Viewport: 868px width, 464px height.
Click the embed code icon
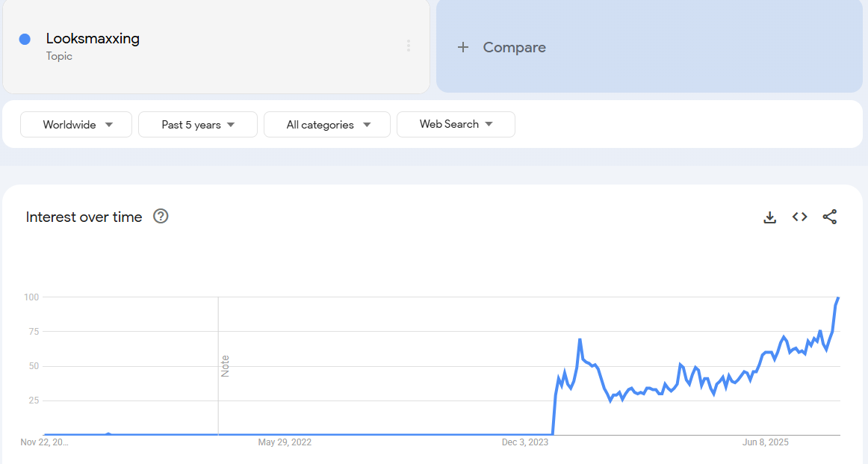point(800,217)
